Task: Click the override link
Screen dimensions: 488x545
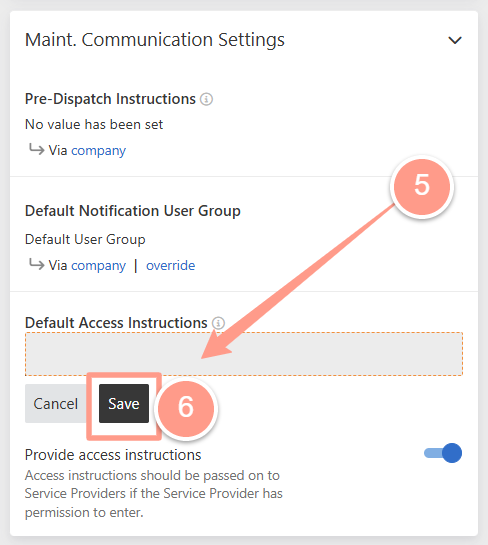Action: tap(170, 266)
